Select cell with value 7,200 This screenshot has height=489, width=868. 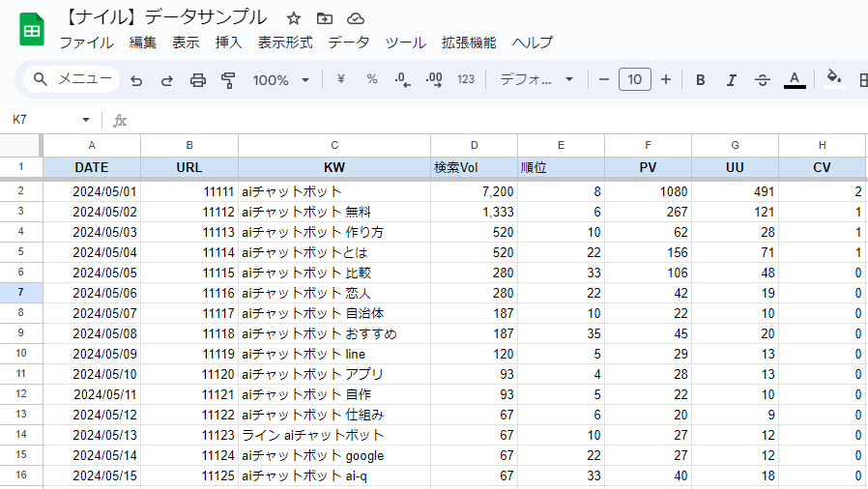474,191
